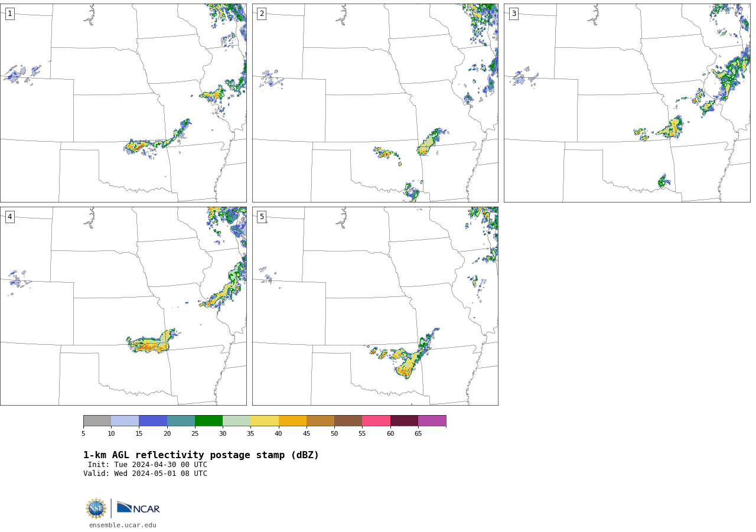Screen dimensions: 756x532
Task: Click the member number 5 label box
Action: 262,217
